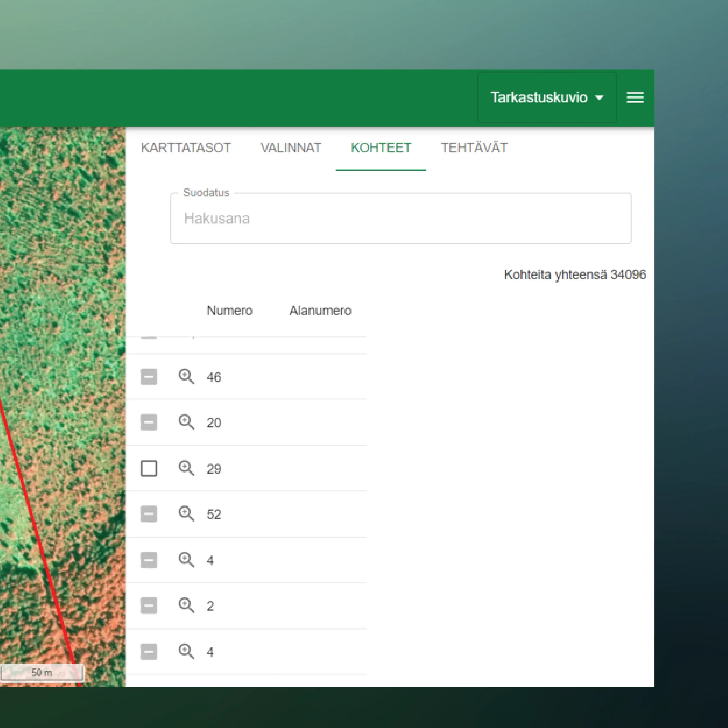Open the Tarkastuskuvio dropdown
Screen dimensions: 728x728
click(x=546, y=98)
